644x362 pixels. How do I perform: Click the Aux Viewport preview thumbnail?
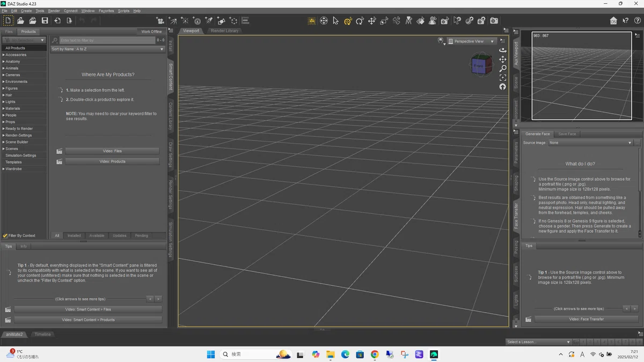pos(582,76)
